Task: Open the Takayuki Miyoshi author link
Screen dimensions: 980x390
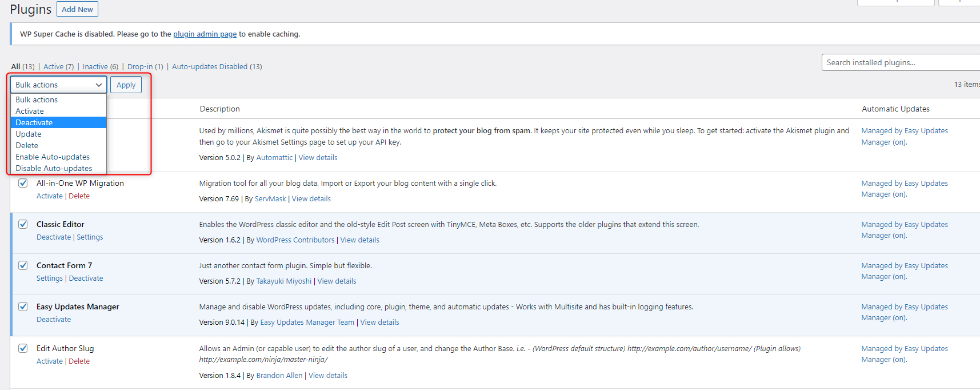Action: [284, 281]
